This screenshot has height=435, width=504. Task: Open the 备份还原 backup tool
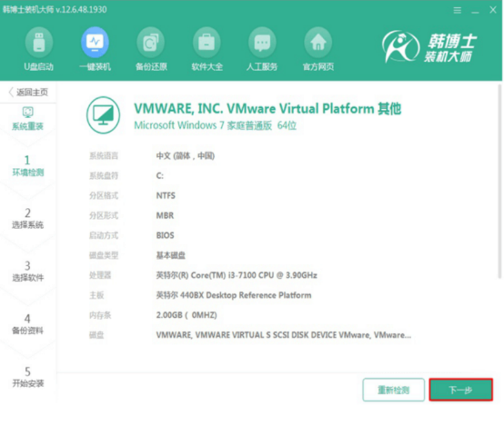(150, 48)
